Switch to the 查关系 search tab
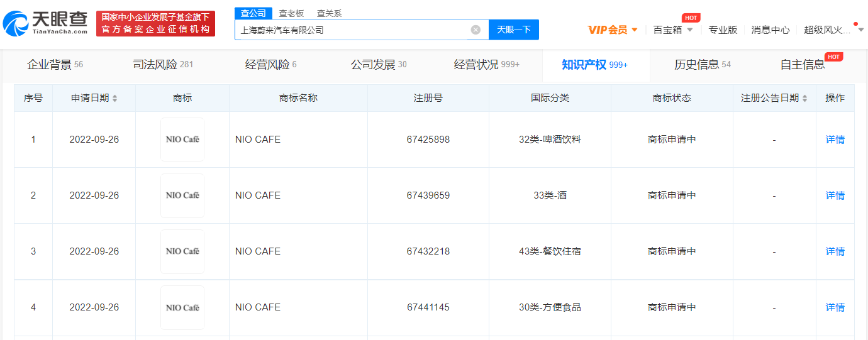Screen dimensions: 868x340 point(329,13)
